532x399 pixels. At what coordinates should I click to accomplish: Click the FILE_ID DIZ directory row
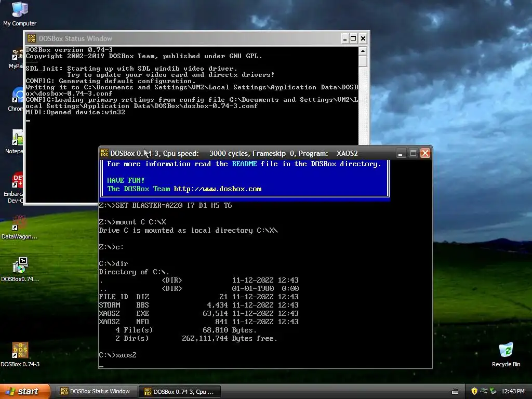[x=199, y=297]
